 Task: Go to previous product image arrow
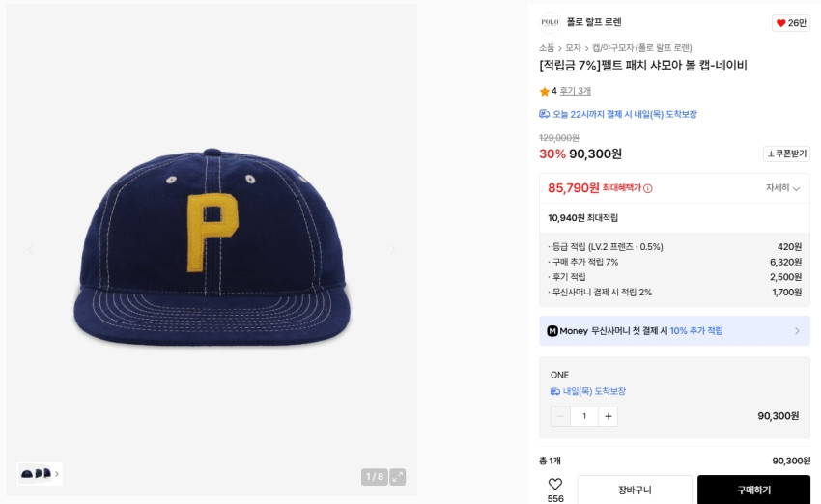point(30,250)
